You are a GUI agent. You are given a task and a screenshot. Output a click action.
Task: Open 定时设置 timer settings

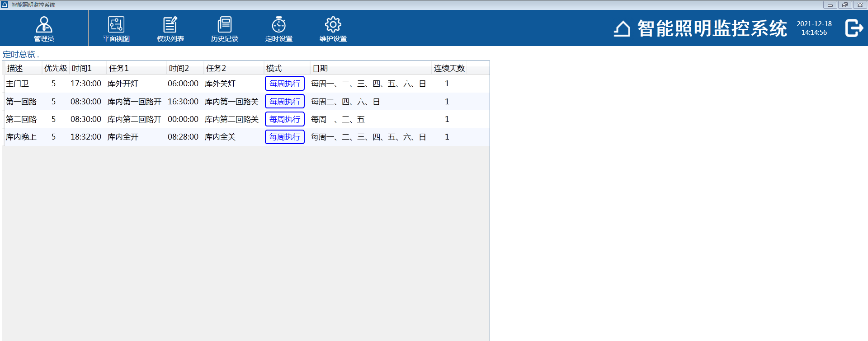279,28
